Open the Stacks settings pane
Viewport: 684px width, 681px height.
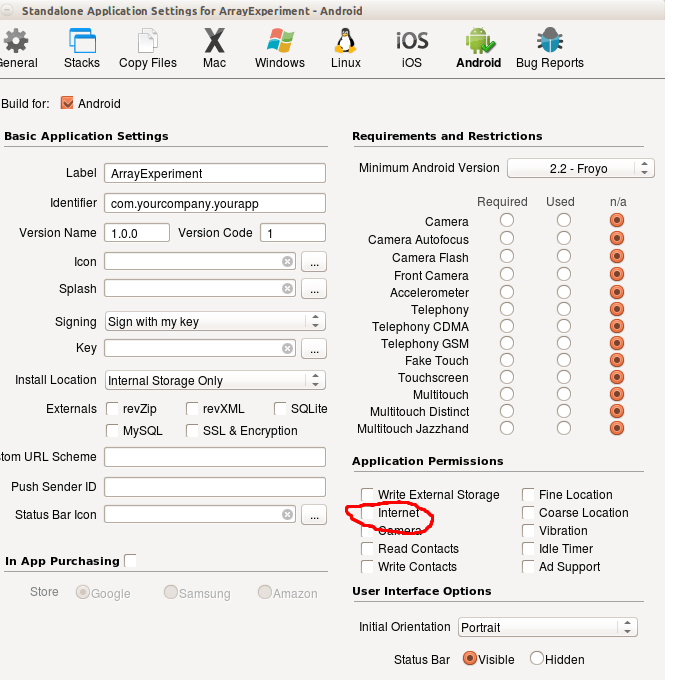81,47
